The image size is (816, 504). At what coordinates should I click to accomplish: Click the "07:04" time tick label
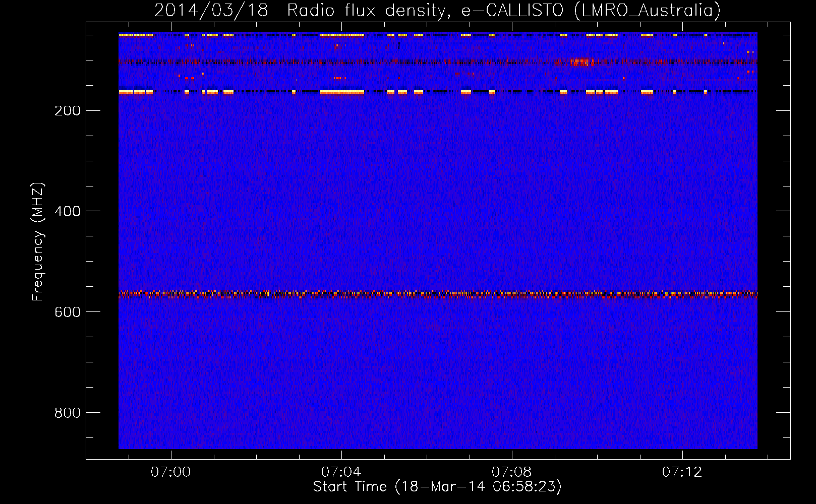click(x=341, y=472)
